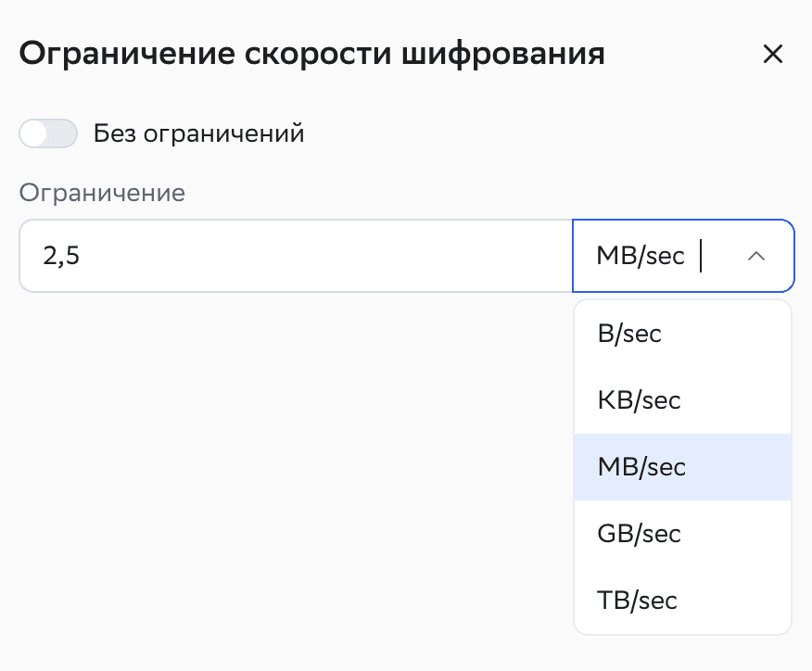Click the Ограничение скорости шифрования heading
Image resolution: width=812 pixels, height=671 pixels.
(311, 54)
